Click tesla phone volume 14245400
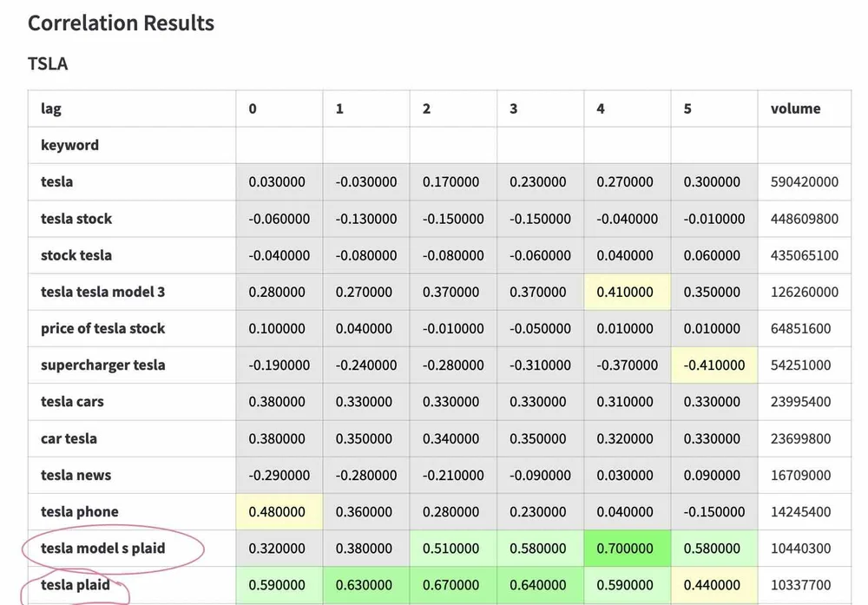The width and height of the screenshot is (868, 605). [805, 511]
